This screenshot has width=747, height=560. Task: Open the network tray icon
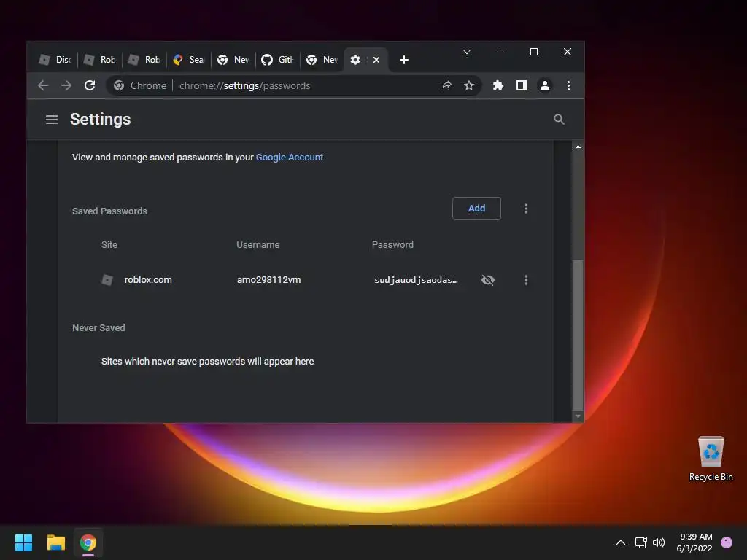pyautogui.click(x=640, y=542)
